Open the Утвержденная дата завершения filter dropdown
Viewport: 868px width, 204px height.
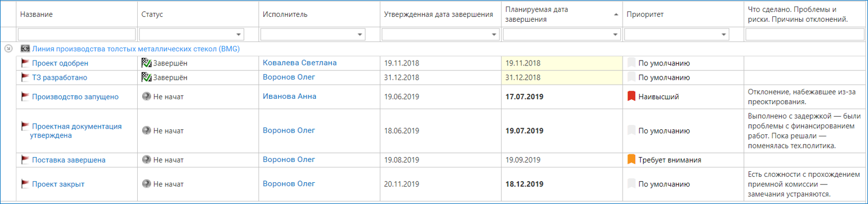pyautogui.click(x=494, y=34)
